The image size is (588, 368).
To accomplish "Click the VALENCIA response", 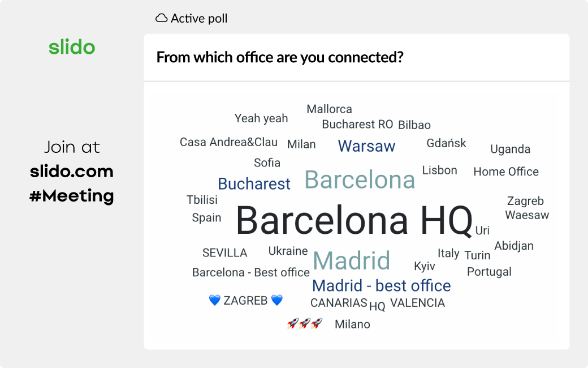I will [x=417, y=303].
